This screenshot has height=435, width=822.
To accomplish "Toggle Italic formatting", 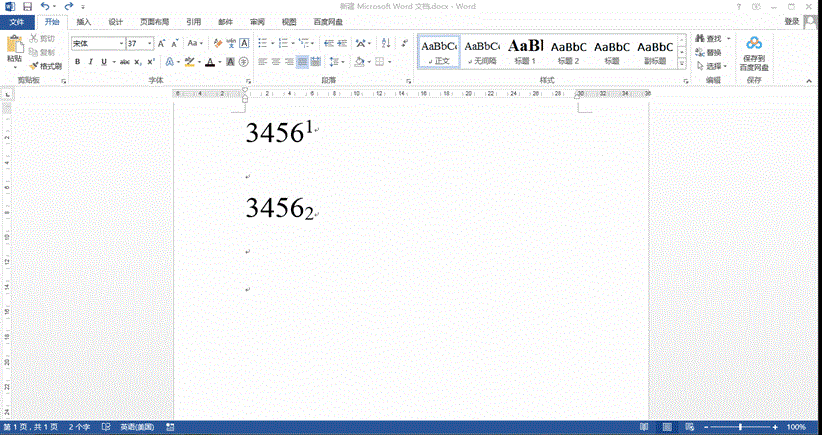I will coord(90,62).
